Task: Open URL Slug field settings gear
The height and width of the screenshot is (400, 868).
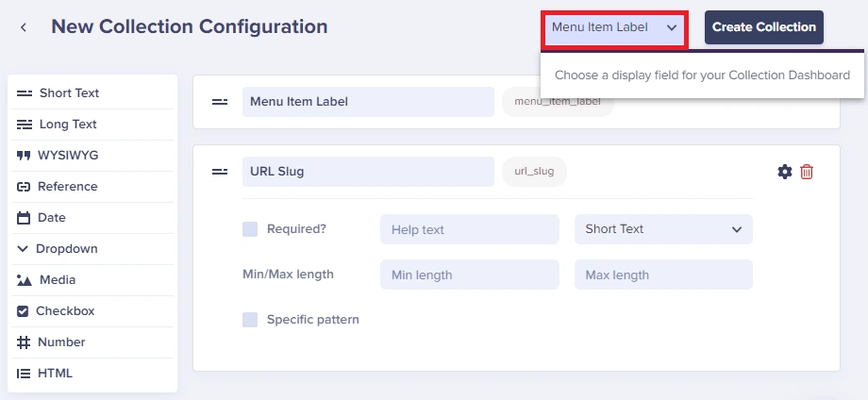Action: 784,172
